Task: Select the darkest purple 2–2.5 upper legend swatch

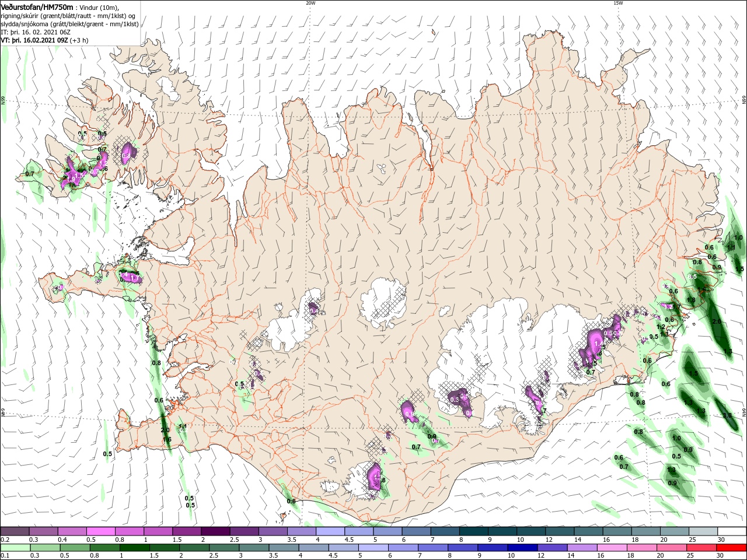Action: point(215,531)
